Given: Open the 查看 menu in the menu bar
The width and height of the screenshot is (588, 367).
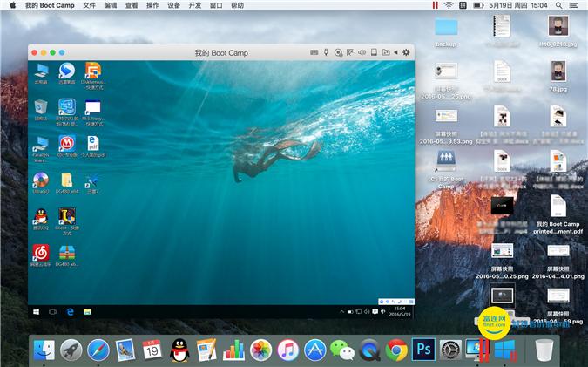Looking at the screenshot, I should pos(132,5).
